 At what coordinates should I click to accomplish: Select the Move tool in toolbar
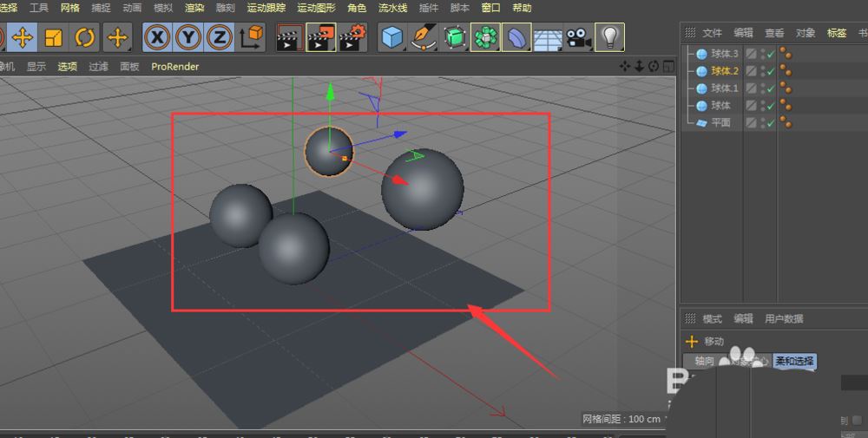click(22, 37)
